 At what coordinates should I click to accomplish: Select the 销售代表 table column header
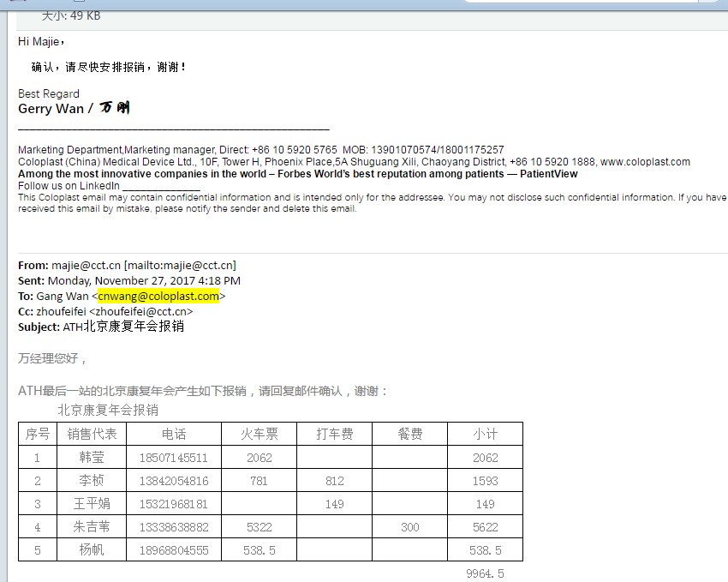tap(92, 434)
